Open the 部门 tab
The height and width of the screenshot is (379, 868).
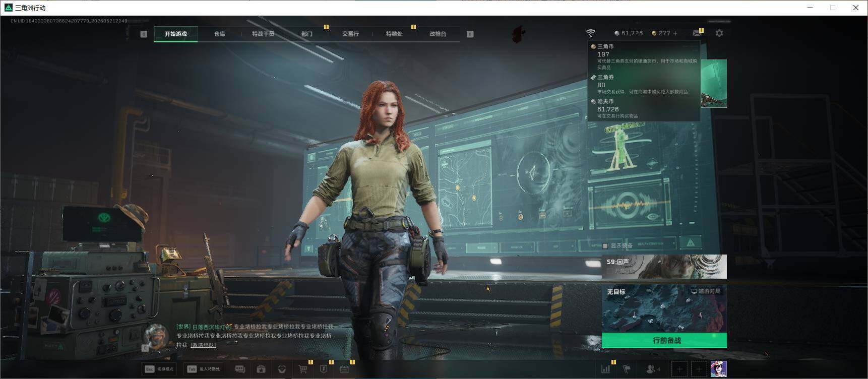pyautogui.click(x=307, y=34)
